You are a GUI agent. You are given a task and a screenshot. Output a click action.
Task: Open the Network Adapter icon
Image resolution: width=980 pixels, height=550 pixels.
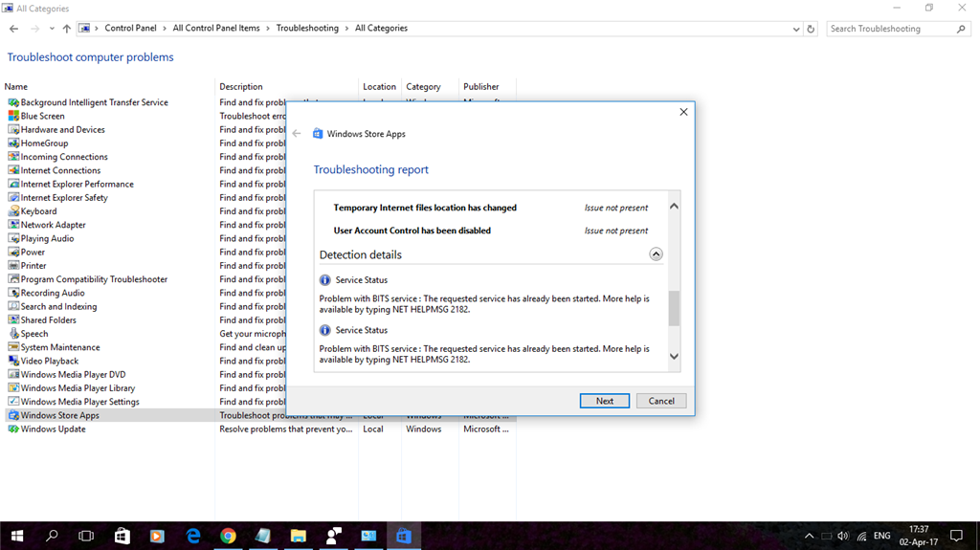pyautogui.click(x=13, y=225)
